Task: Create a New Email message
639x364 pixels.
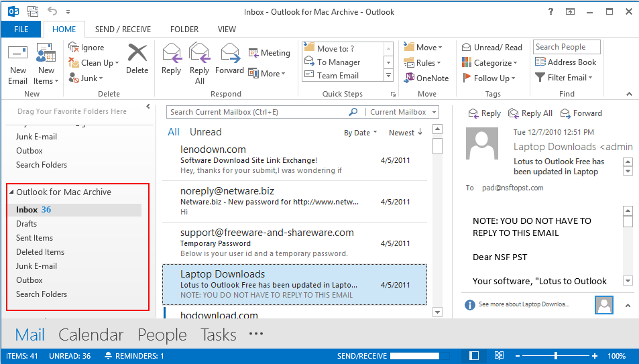Action: pos(18,64)
